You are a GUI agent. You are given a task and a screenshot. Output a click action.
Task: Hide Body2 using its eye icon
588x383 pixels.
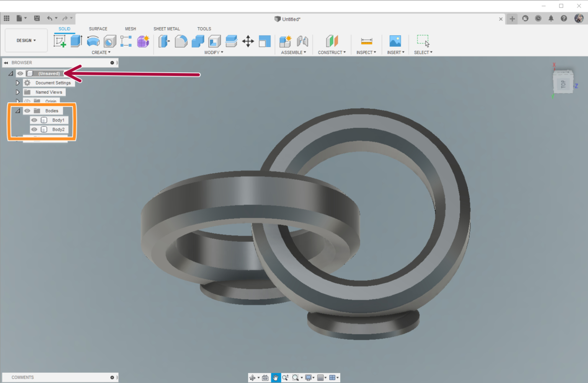point(34,130)
